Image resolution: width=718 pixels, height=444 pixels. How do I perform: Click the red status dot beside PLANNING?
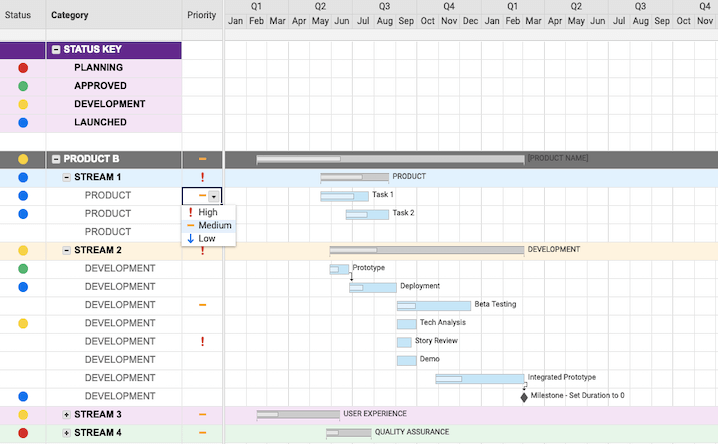click(23, 68)
